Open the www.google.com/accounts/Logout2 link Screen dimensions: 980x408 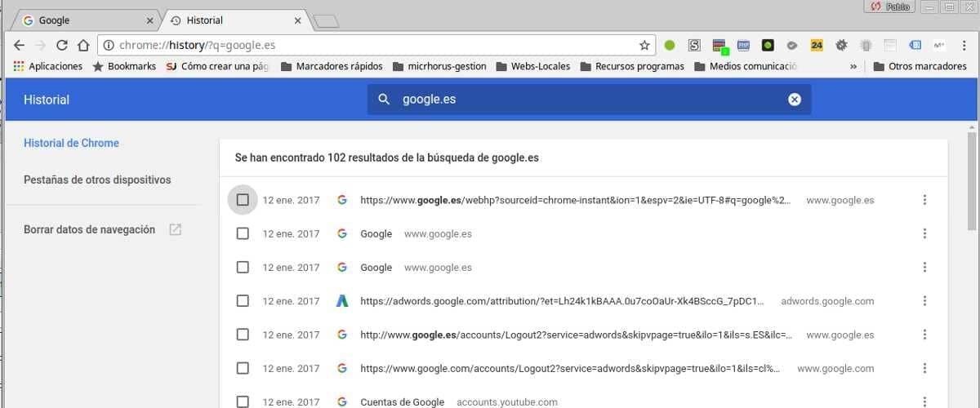click(570, 368)
